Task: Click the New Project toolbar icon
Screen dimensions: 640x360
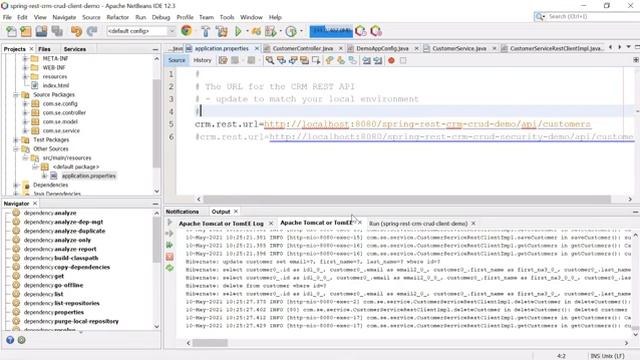Action: coord(26,31)
